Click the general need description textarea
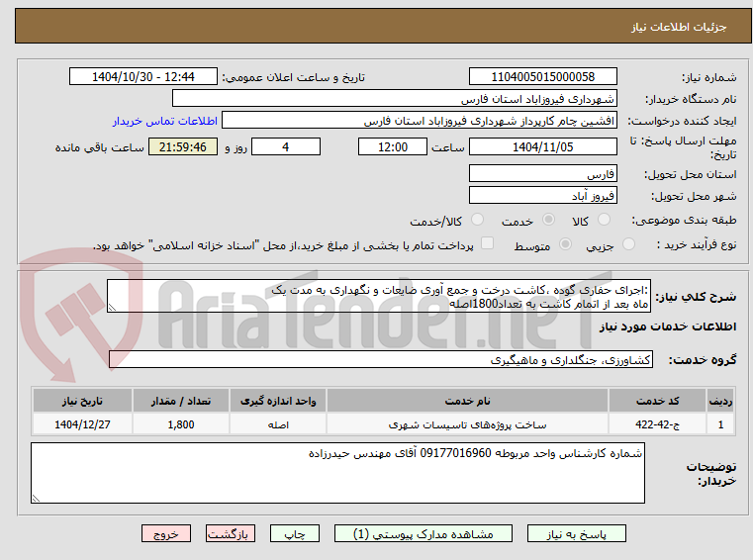 click(x=379, y=297)
